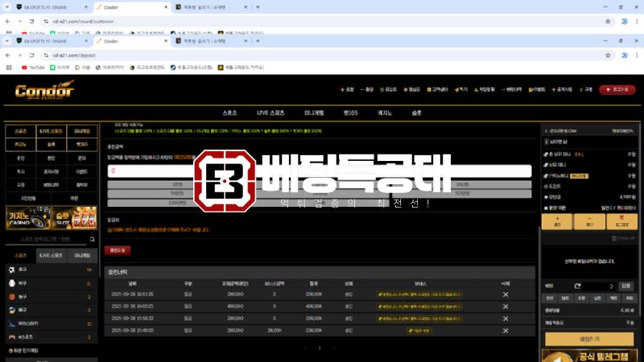Click 카지노 in the left gold grid
Image resolution: width=644 pixels, height=362 pixels.
pos(21,145)
